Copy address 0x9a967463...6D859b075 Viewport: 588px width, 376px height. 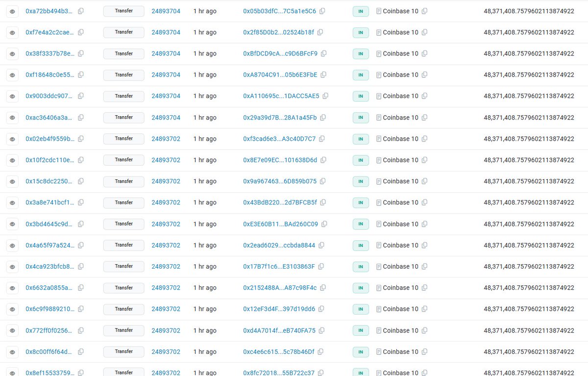pos(322,181)
